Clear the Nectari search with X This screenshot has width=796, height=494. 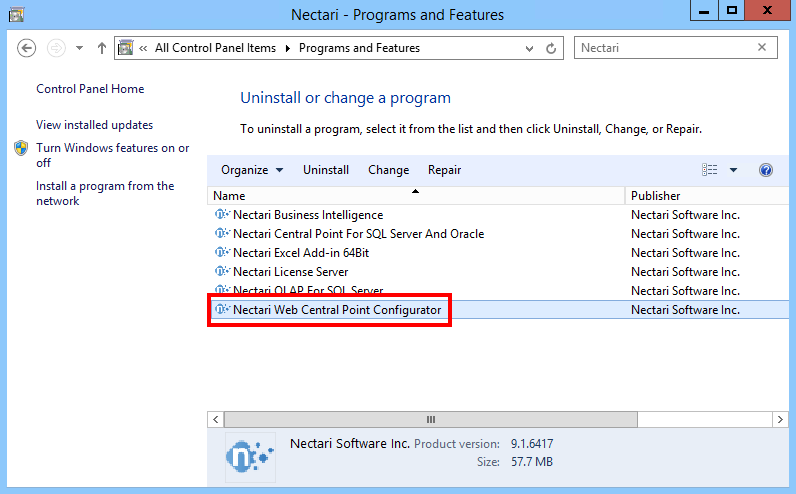point(761,47)
